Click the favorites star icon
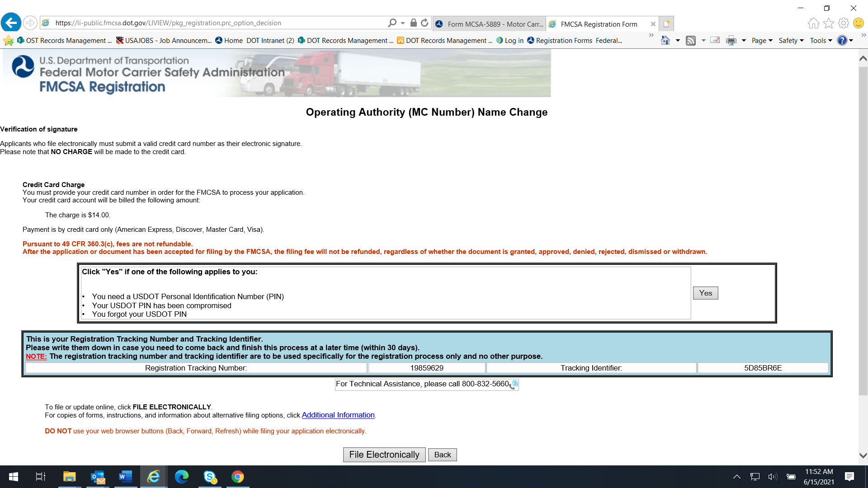Viewport: 868px width, 488px height. point(829,23)
